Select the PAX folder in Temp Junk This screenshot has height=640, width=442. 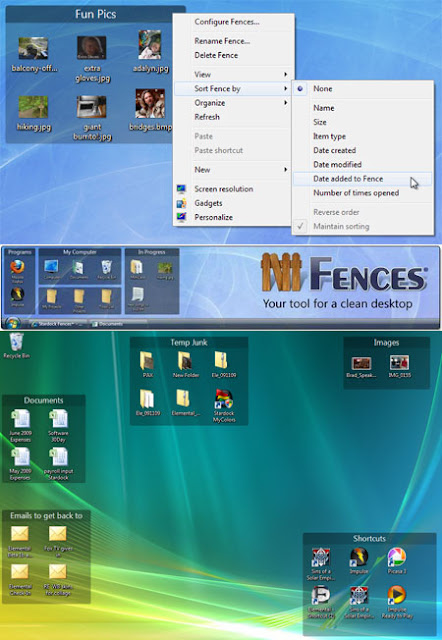(147, 360)
